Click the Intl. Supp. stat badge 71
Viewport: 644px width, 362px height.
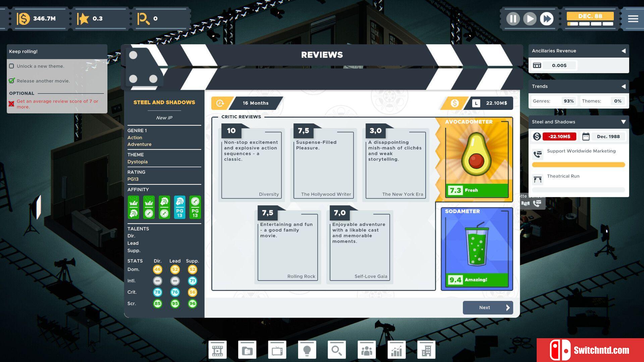tap(192, 281)
